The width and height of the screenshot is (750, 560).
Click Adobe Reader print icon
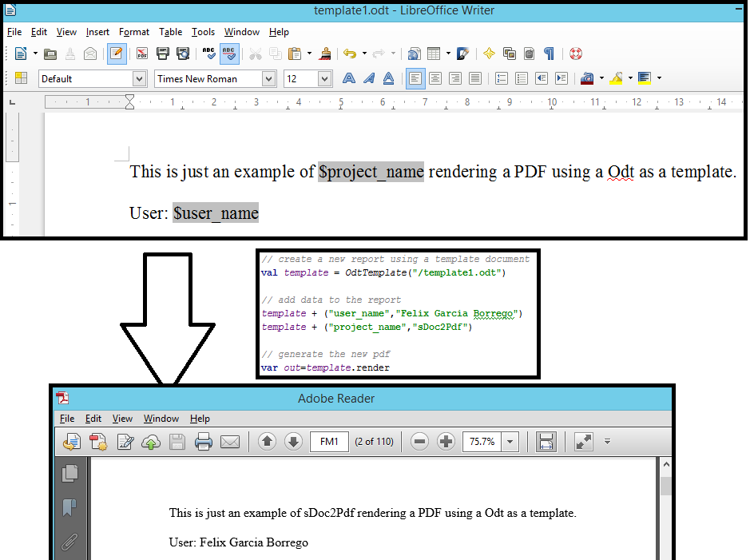[x=204, y=442]
